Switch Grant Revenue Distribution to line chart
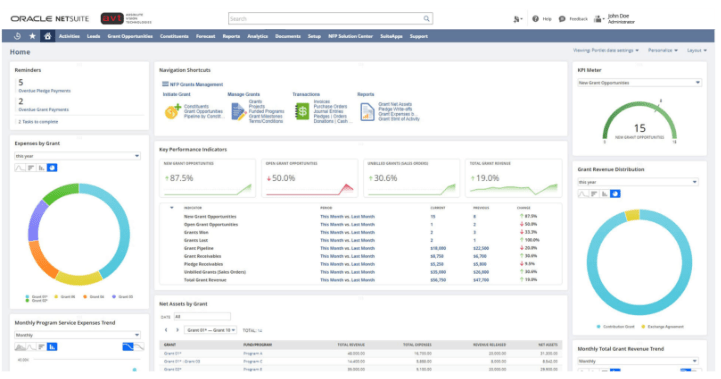 pyautogui.click(x=583, y=194)
